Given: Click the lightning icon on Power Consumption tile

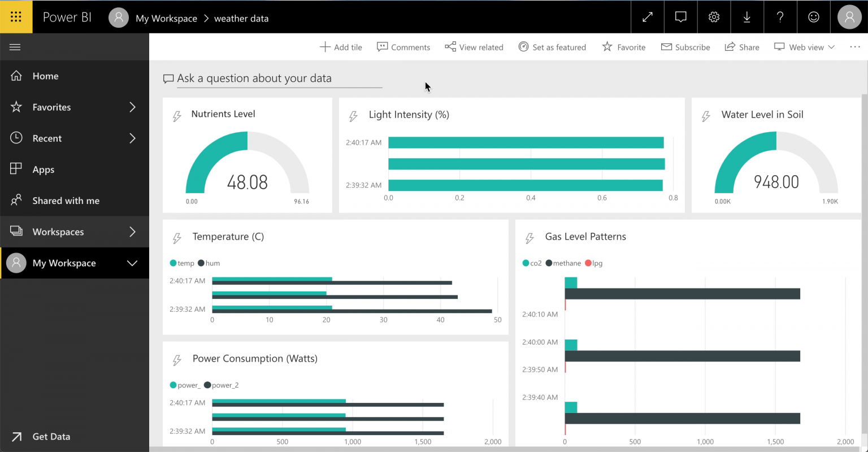Looking at the screenshot, I should click(177, 360).
